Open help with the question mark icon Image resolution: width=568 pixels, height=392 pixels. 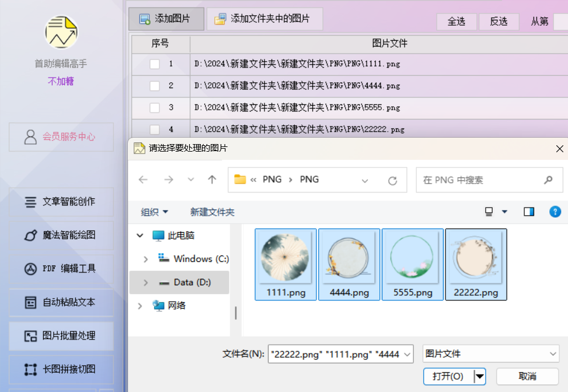point(555,212)
